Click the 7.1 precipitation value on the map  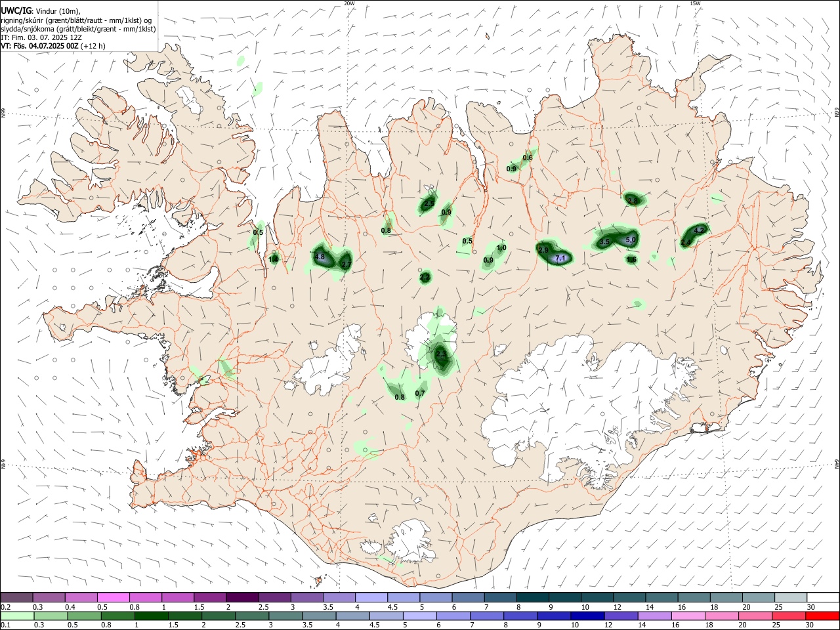pos(560,259)
